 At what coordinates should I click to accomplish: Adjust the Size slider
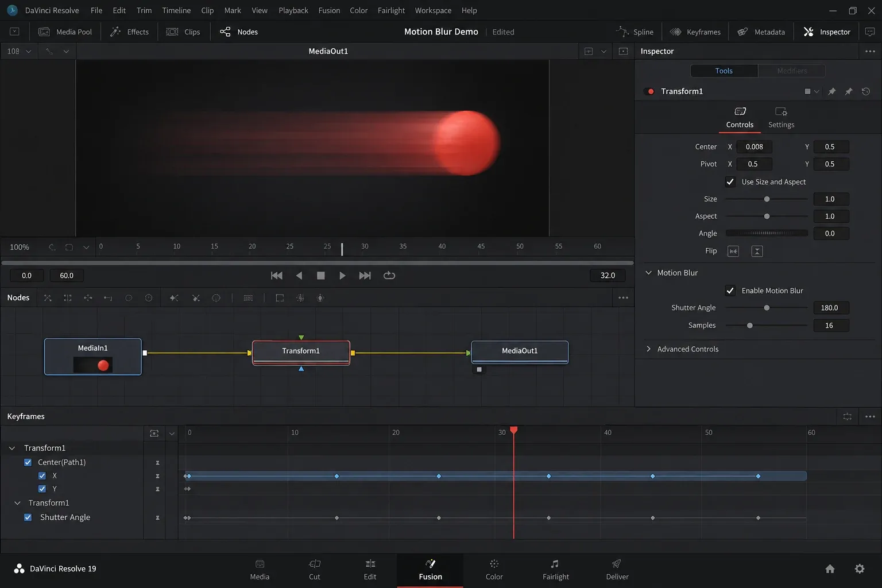[767, 199]
